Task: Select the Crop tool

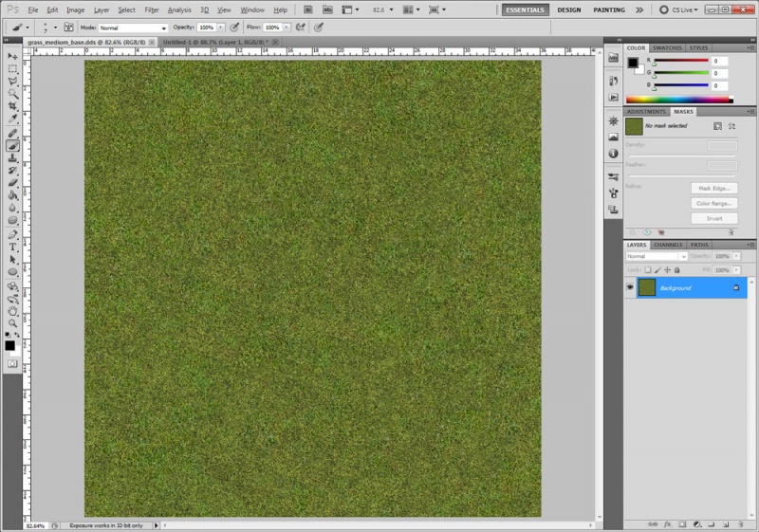Action: [x=13, y=106]
